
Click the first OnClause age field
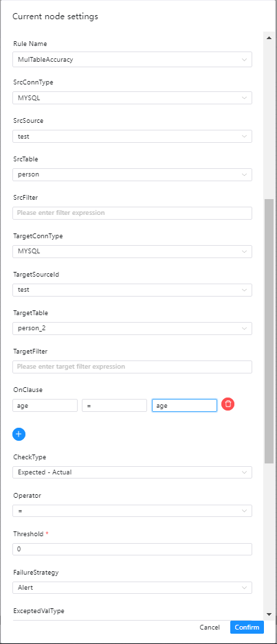coord(45,405)
